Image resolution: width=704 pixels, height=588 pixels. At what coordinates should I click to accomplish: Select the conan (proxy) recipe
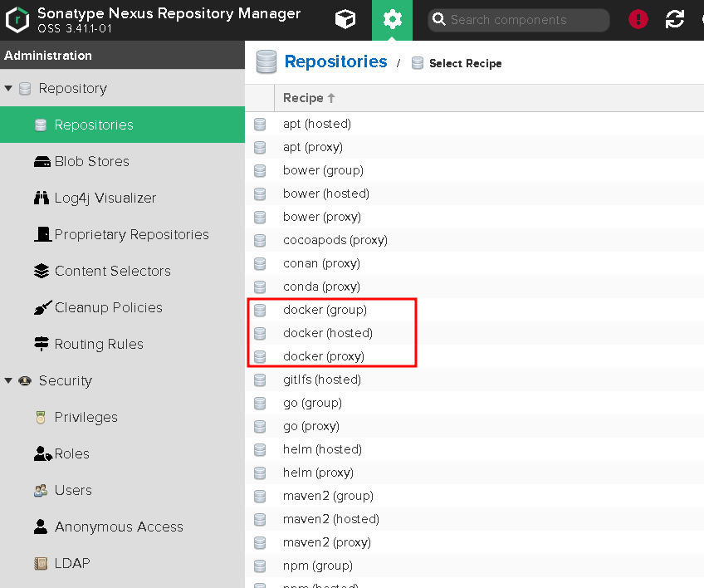point(474,263)
